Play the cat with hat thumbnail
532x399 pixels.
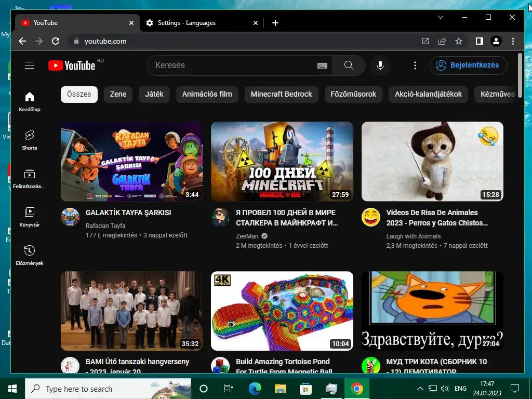(432, 162)
